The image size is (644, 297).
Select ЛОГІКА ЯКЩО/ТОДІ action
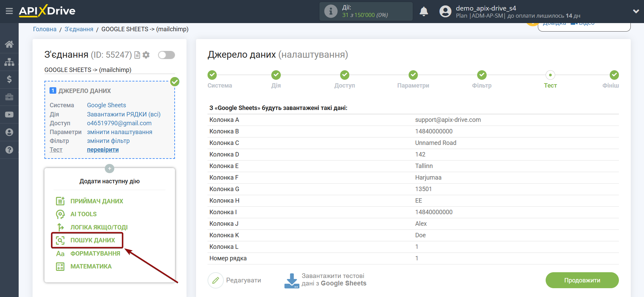click(99, 227)
